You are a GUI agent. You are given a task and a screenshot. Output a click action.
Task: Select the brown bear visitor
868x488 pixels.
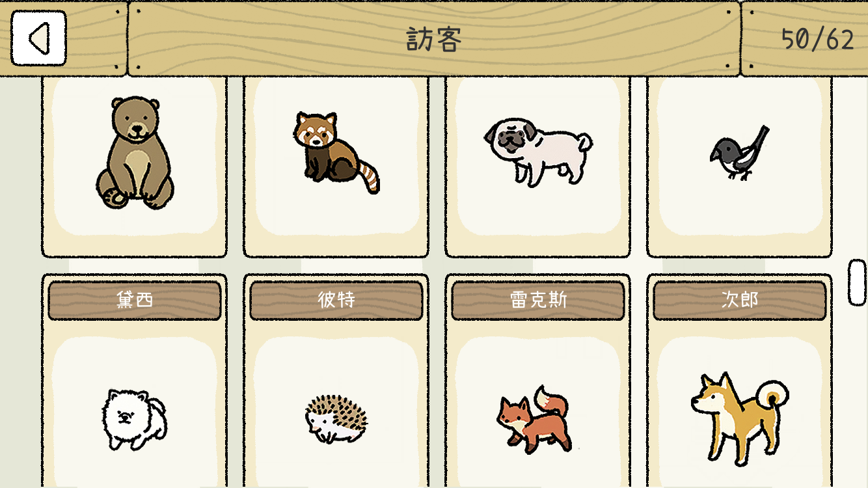(135, 153)
